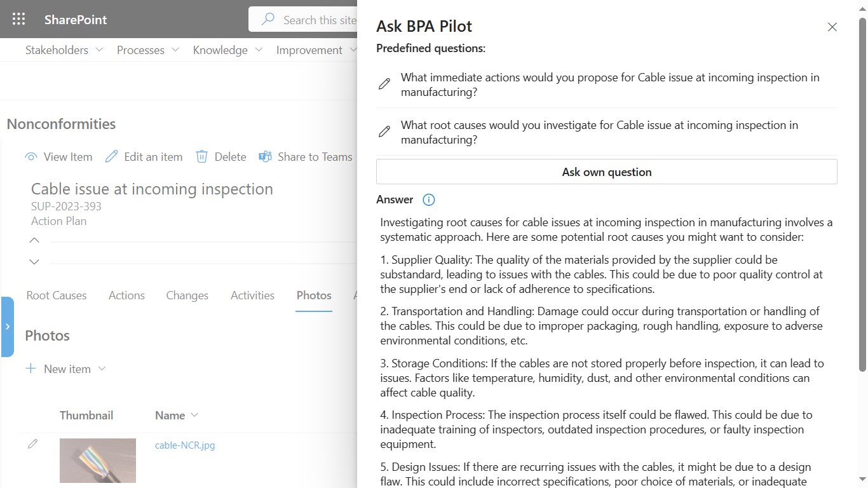Click pencil icon beside root causes question
868x488 pixels.
384,132
